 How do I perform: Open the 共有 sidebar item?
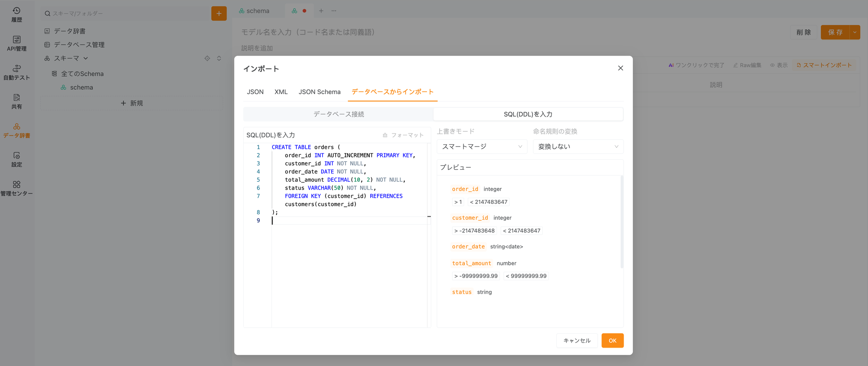(x=16, y=102)
